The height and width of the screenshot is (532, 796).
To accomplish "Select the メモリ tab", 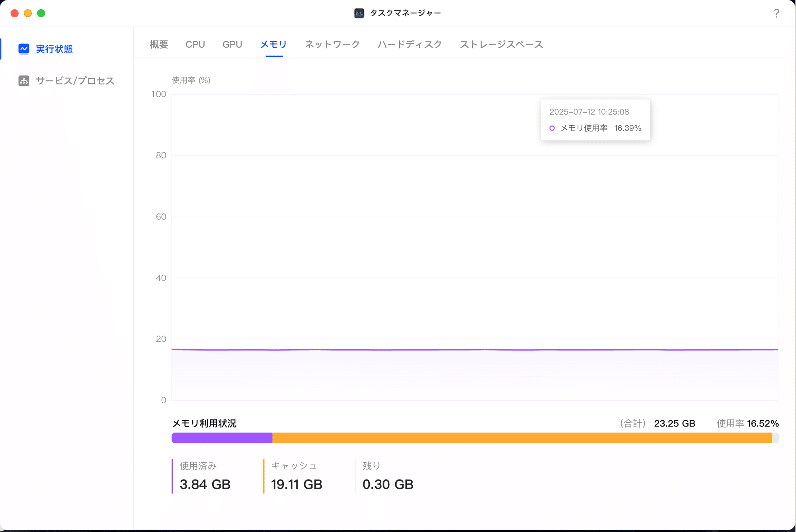I will point(273,45).
